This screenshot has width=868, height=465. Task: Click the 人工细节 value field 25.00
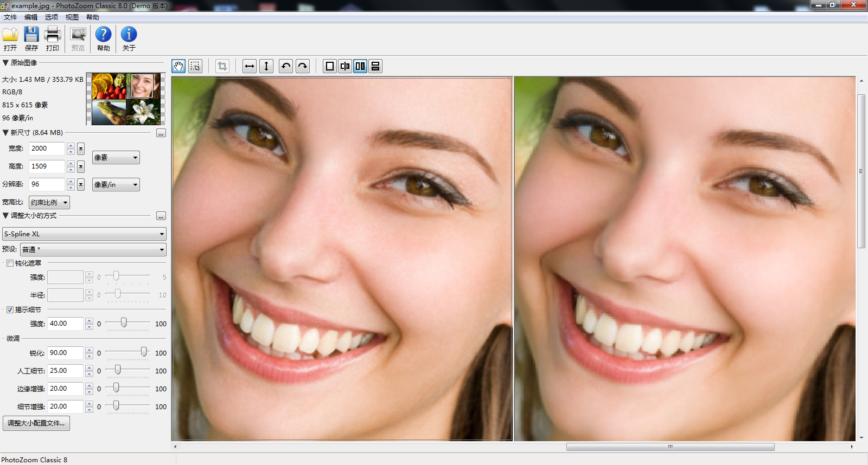pos(66,371)
